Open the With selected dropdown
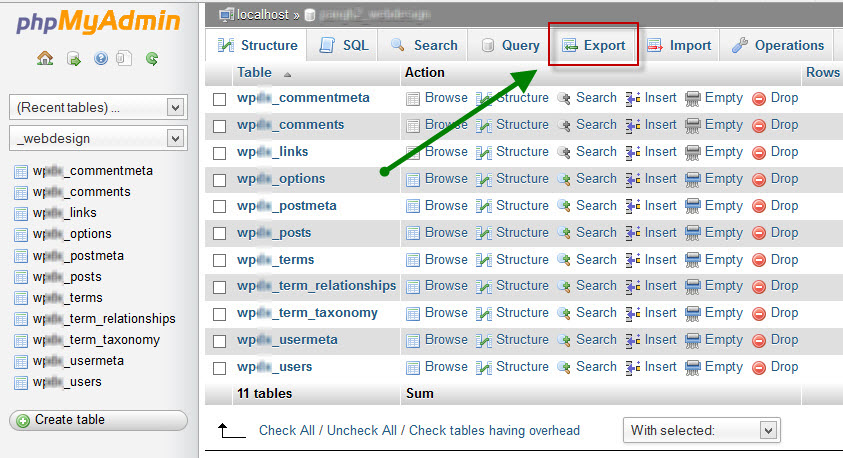 click(x=702, y=430)
